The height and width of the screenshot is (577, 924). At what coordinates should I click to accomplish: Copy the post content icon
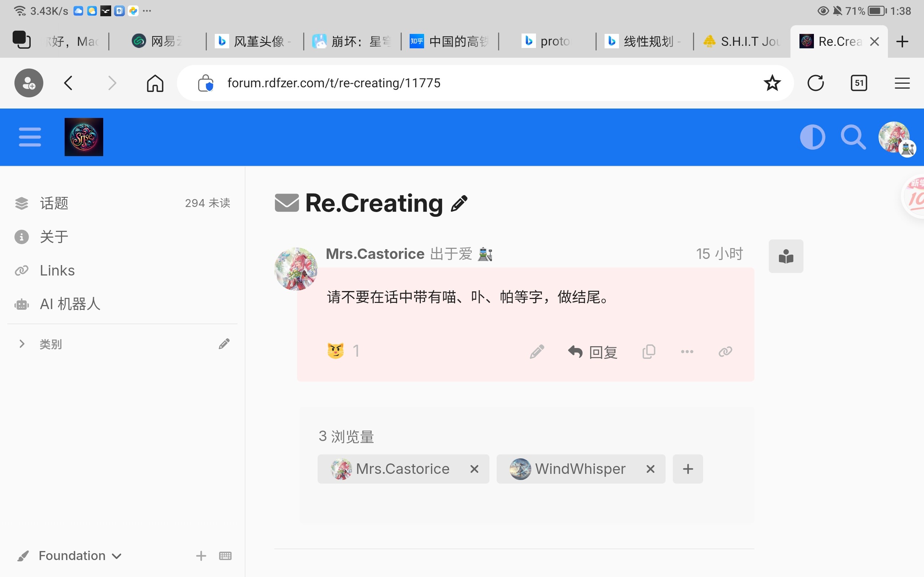[x=649, y=352]
